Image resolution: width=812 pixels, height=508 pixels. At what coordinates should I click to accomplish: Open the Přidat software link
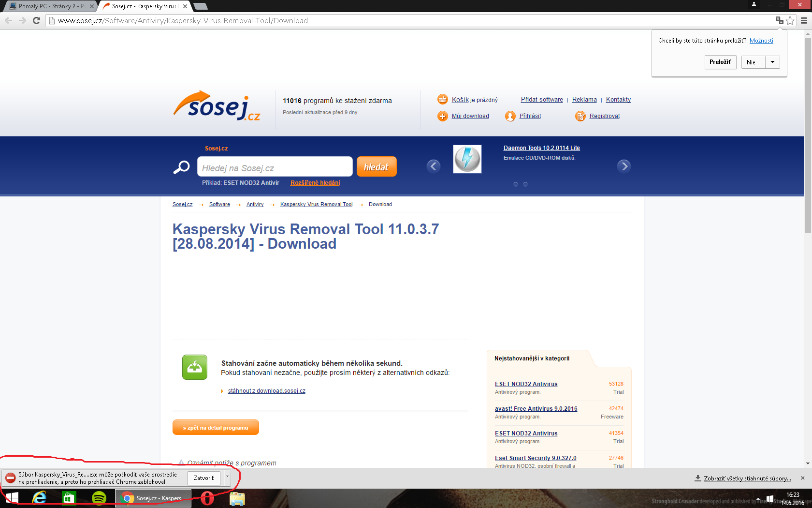coord(542,100)
